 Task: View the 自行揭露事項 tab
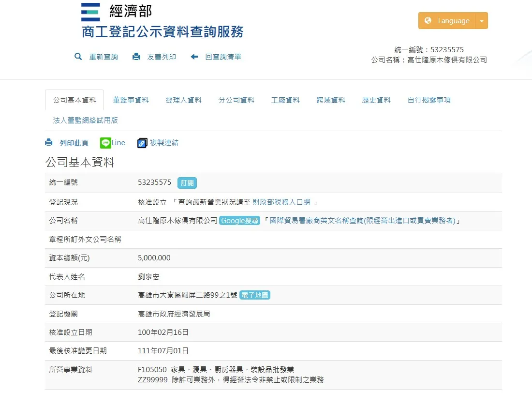tap(429, 100)
